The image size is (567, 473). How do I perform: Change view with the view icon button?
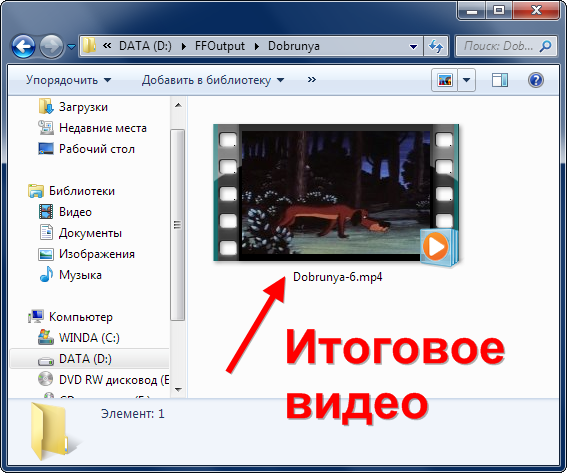pyautogui.click(x=444, y=80)
